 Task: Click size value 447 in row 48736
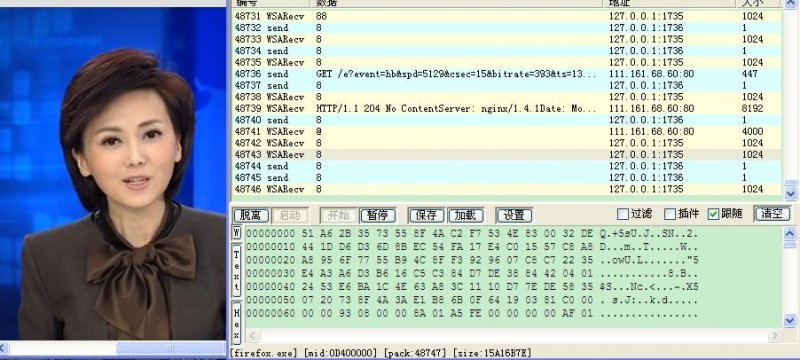tap(750, 74)
